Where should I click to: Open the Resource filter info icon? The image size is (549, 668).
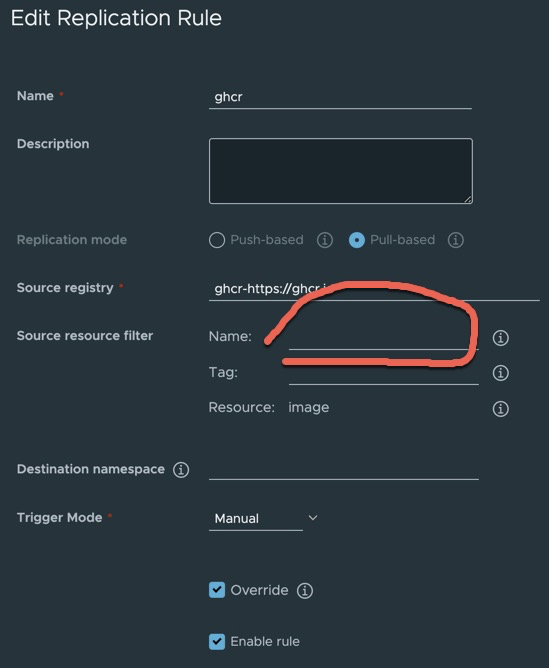[x=500, y=409]
